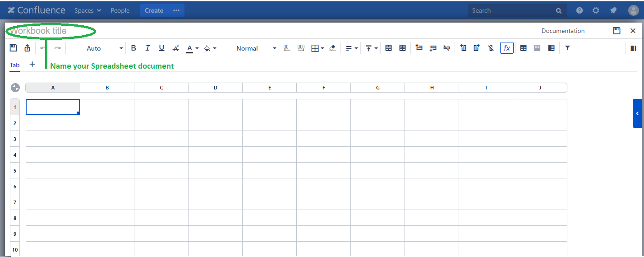
Task: Open the People menu item
Action: pyautogui.click(x=120, y=10)
